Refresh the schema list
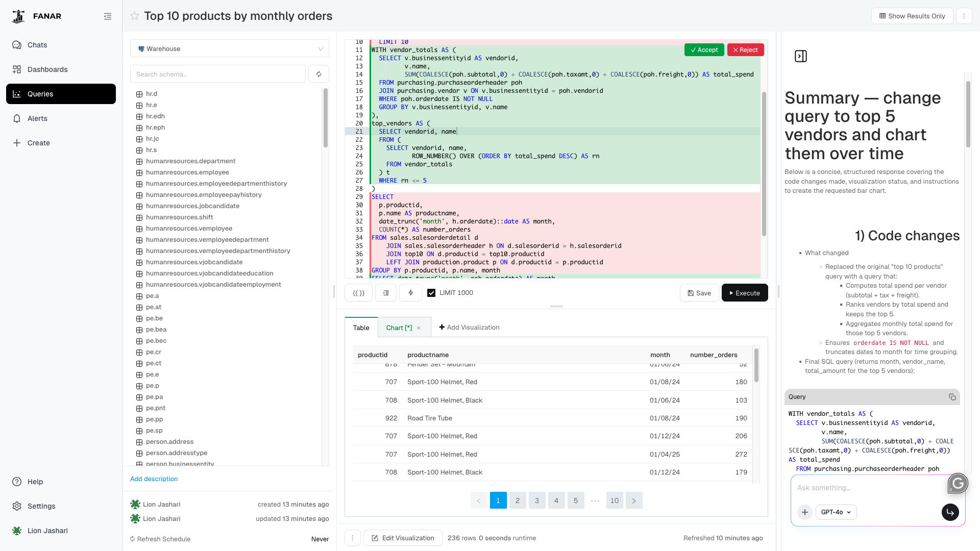The image size is (980, 551). (318, 74)
